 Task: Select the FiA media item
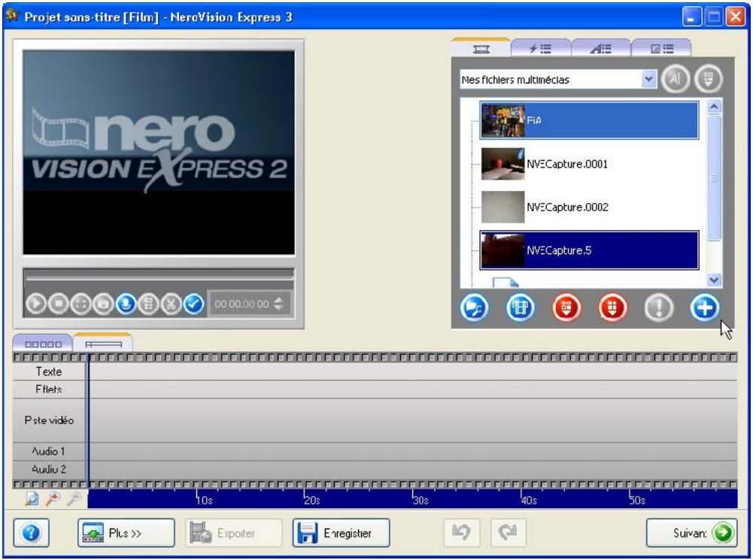(589, 120)
